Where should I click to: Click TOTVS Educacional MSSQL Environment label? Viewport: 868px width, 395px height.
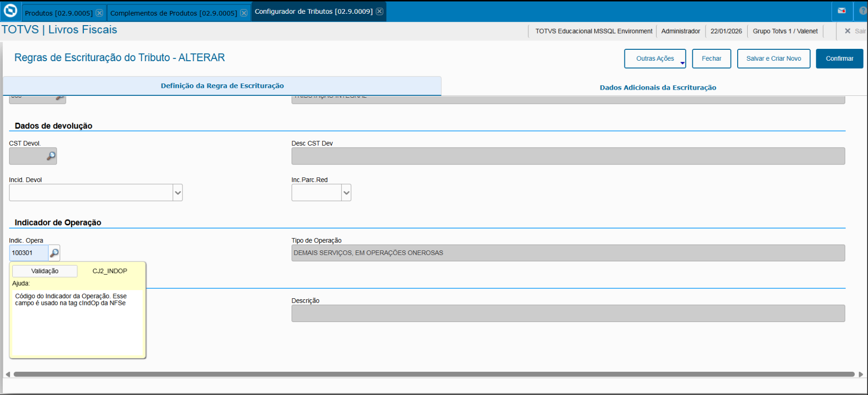[594, 31]
